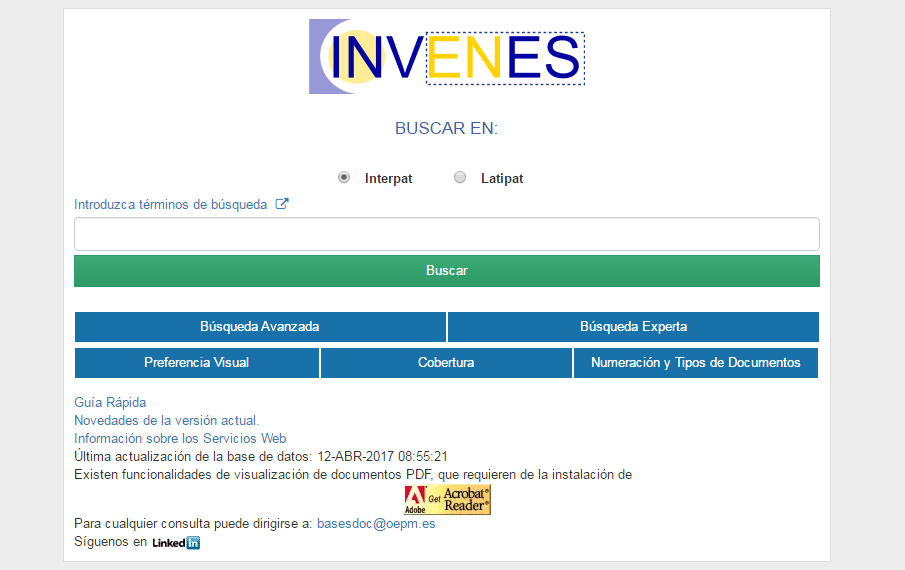
Task: Click the Get Adobe Acrobat Reader badge
Action: pos(447,500)
